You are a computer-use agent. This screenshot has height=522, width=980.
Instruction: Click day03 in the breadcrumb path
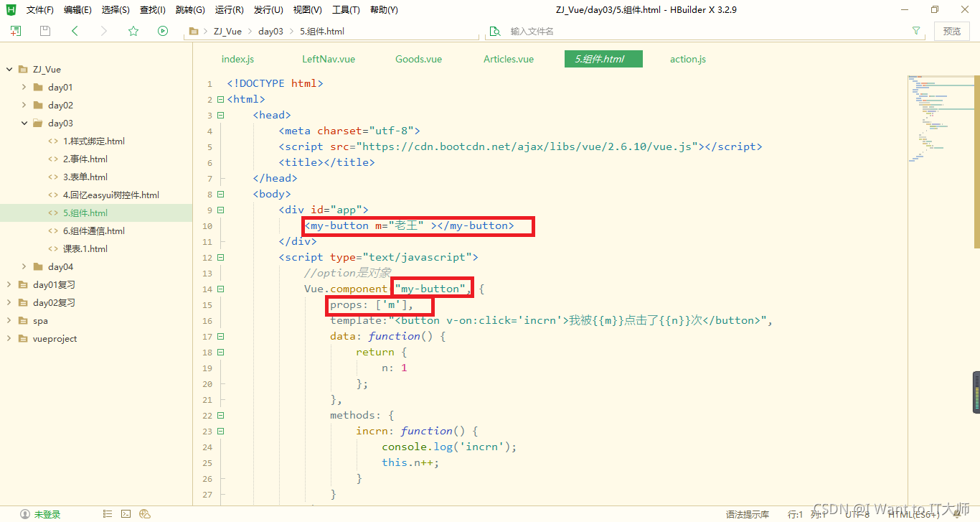(x=270, y=32)
